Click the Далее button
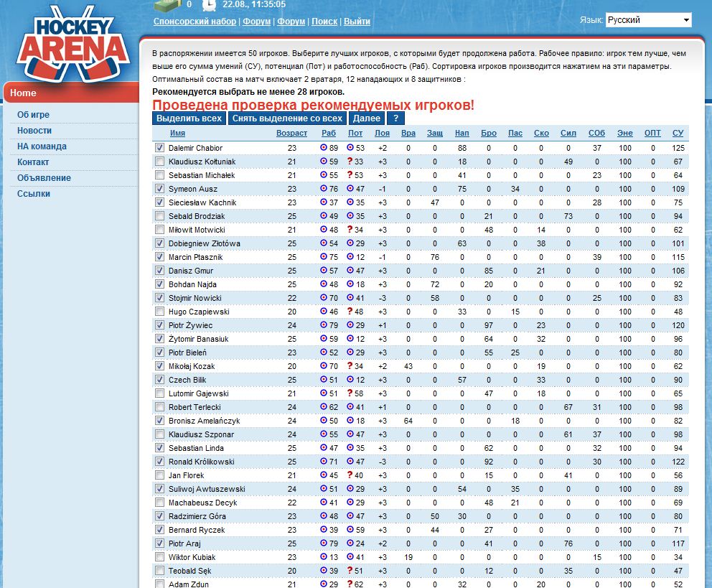The image size is (712, 588). tap(367, 118)
